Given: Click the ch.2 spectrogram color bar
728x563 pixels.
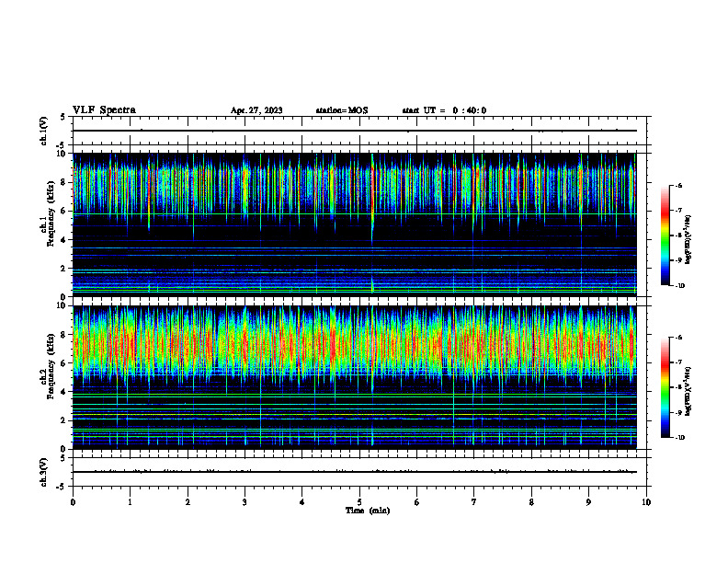Looking at the screenshot, I should point(665,387).
